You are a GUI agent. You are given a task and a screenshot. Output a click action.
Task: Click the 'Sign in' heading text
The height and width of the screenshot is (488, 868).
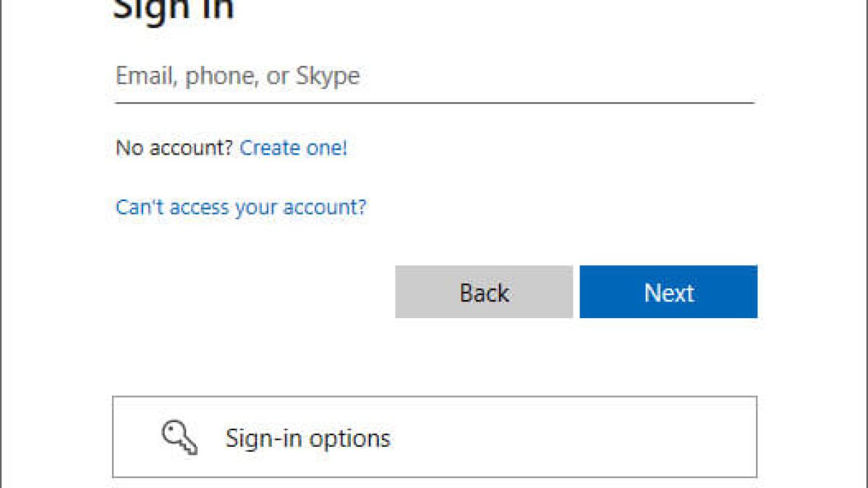174,10
